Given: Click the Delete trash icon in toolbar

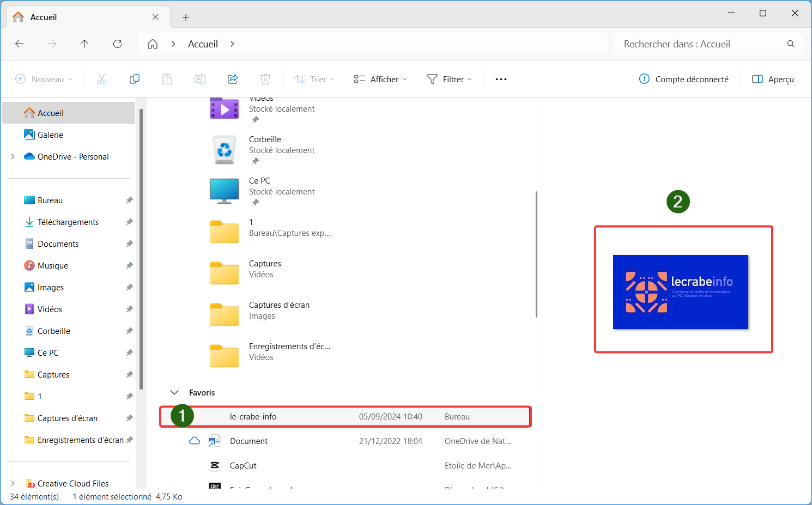Looking at the screenshot, I should [265, 80].
